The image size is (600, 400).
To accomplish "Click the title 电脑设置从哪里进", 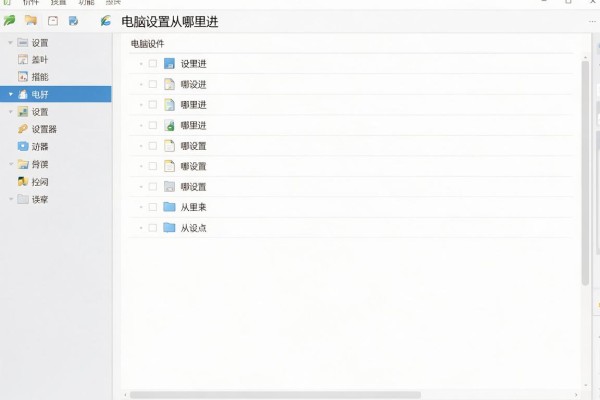I will [x=170, y=21].
